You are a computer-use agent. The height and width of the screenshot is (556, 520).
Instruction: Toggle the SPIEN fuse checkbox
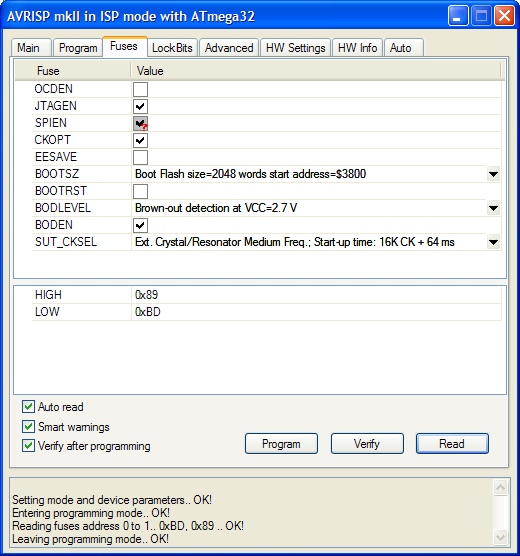point(140,123)
